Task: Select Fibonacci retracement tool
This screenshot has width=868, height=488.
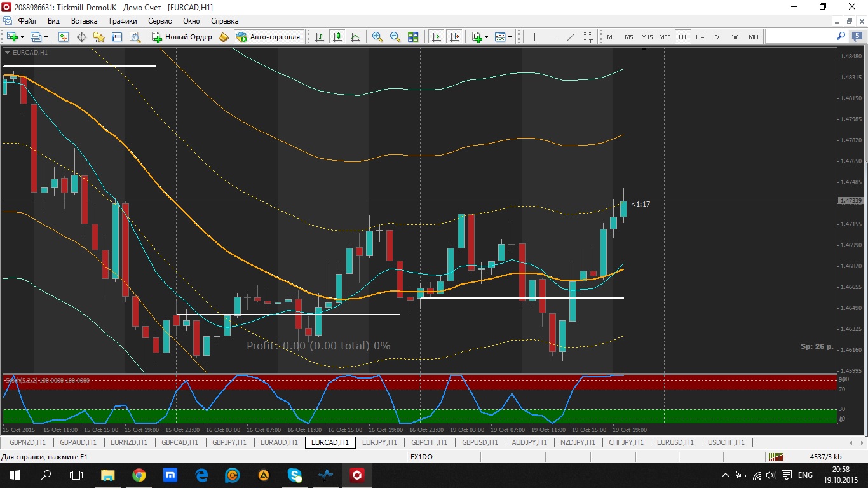Action: [588, 37]
